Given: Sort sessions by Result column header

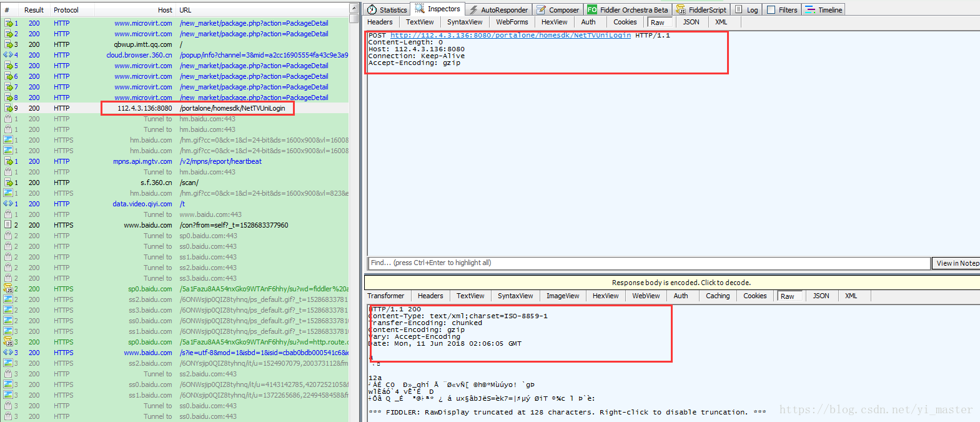Looking at the screenshot, I should tap(34, 10).
